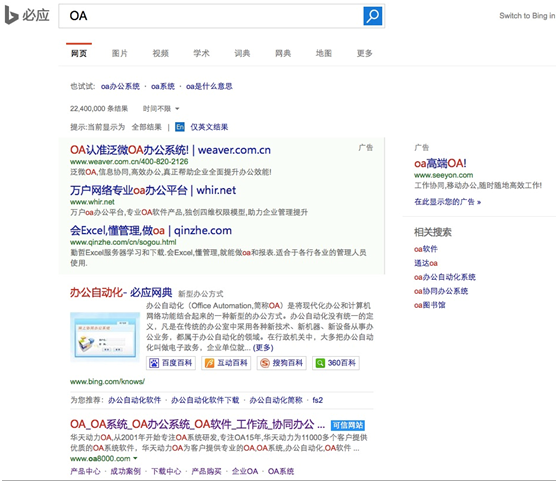Expand the (更多) link in description
Image resolution: width=558 pixels, height=483 pixels.
point(263,348)
